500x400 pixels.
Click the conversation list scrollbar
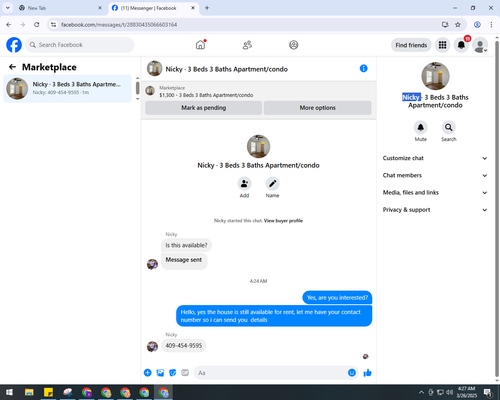(137, 88)
